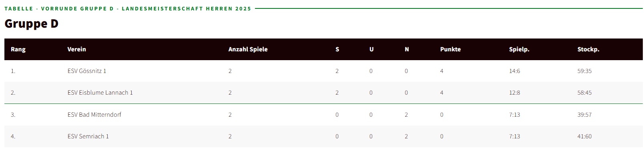644x148 pixels.
Task: Select the Anzahl Spiele column header
Action: pyautogui.click(x=248, y=49)
